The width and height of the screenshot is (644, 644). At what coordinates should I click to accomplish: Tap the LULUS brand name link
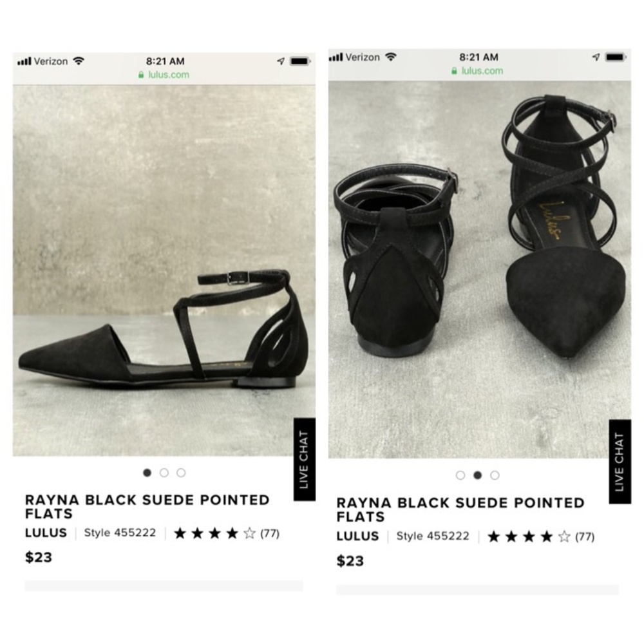click(x=46, y=533)
